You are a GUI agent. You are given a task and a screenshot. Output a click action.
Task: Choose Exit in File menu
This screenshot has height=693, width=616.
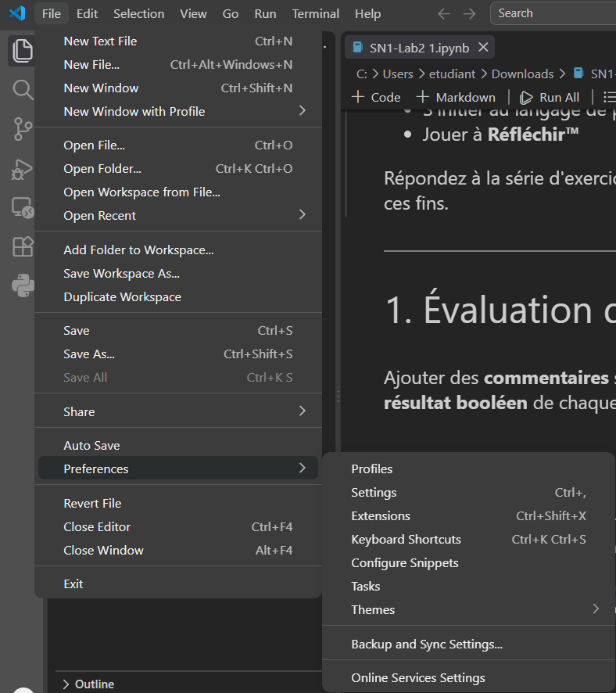[178, 583]
